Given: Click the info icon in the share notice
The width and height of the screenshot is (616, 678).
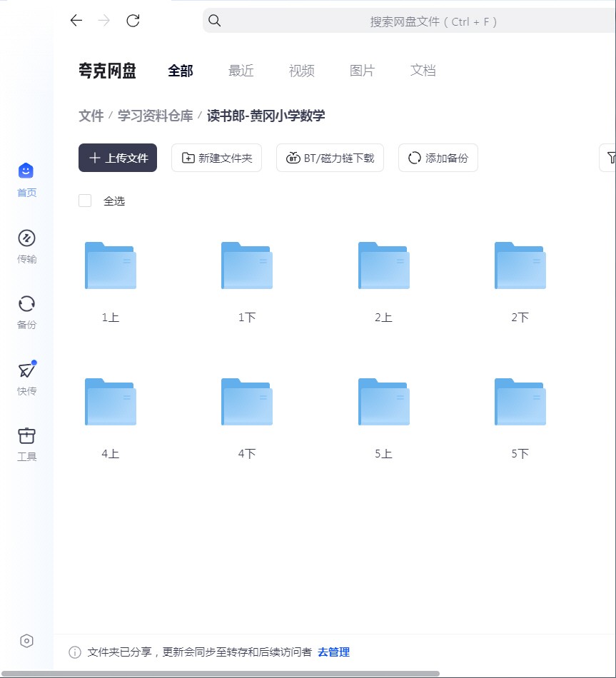Looking at the screenshot, I should 75,652.
